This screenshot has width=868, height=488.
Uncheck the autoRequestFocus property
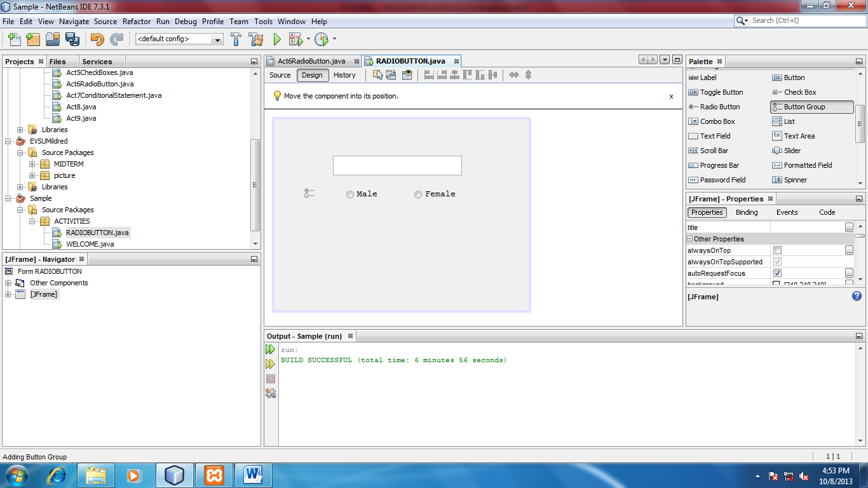(x=777, y=273)
